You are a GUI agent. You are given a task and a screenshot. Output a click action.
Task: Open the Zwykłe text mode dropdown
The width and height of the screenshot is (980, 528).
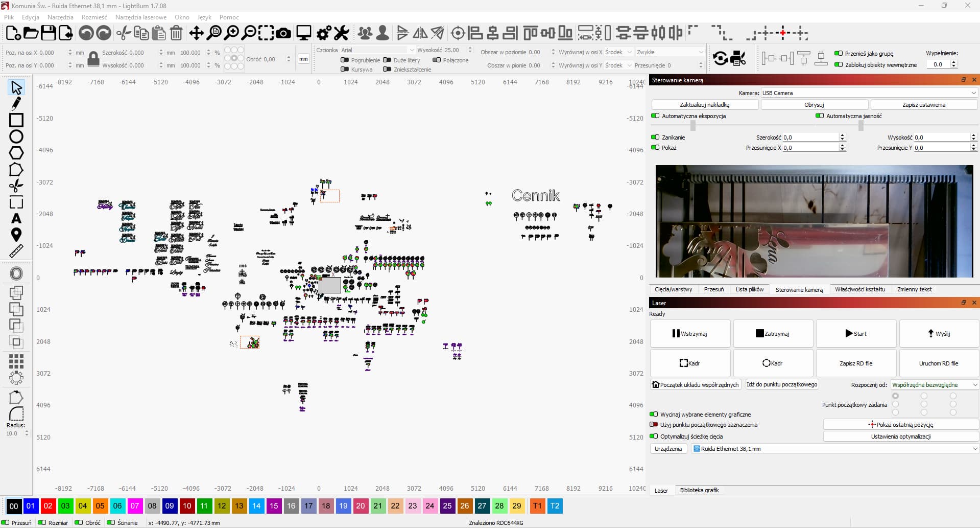[670, 52]
